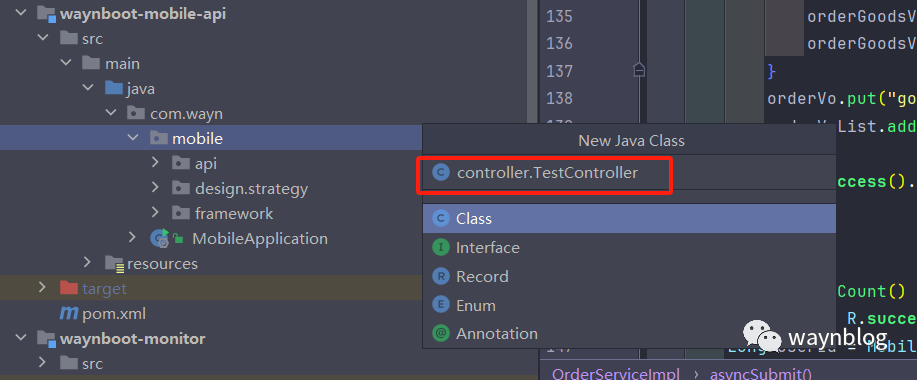The width and height of the screenshot is (917, 380).
Task: Select the framework package in tree
Action: (x=234, y=213)
